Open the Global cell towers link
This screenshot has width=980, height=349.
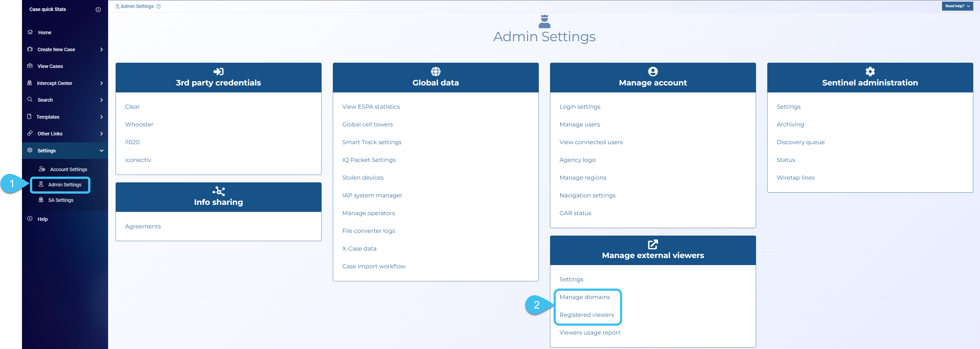tap(367, 124)
